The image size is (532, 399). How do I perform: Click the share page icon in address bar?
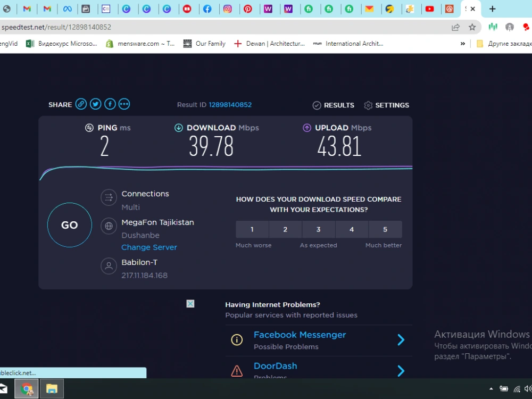[x=456, y=27]
